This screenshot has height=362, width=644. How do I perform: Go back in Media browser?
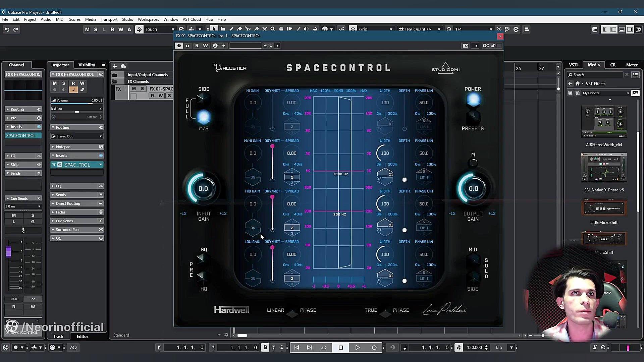pos(570,83)
